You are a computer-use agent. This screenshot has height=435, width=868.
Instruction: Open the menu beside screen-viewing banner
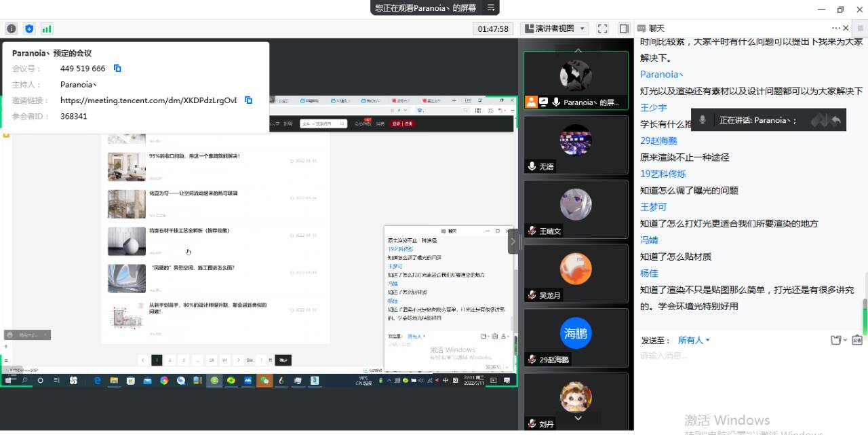[490, 7]
